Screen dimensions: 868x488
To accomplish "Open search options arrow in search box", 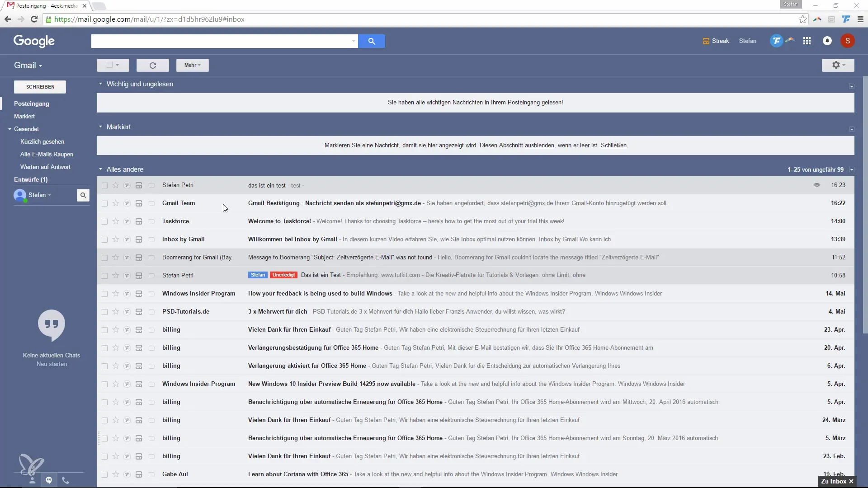I will [353, 41].
